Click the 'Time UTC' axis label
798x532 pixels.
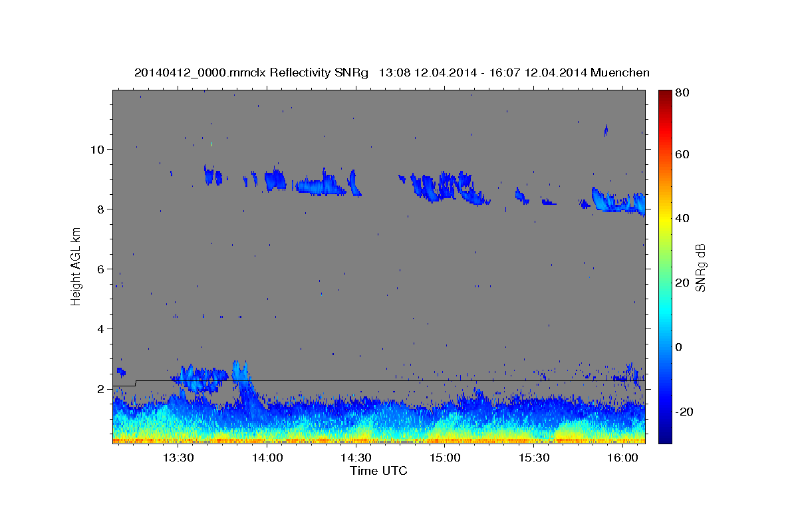click(378, 471)
